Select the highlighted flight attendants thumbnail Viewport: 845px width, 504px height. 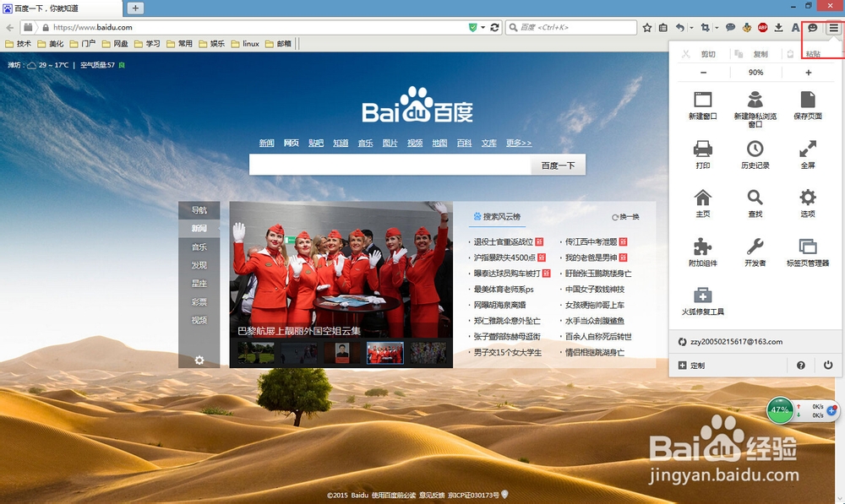(x=384, y=353)
